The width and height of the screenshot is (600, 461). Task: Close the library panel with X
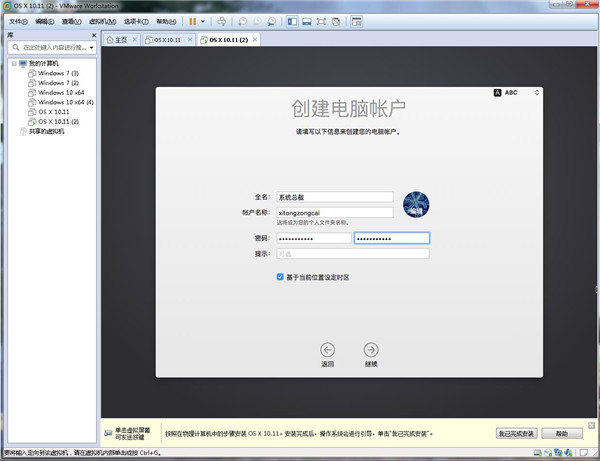tap(94, 35)
